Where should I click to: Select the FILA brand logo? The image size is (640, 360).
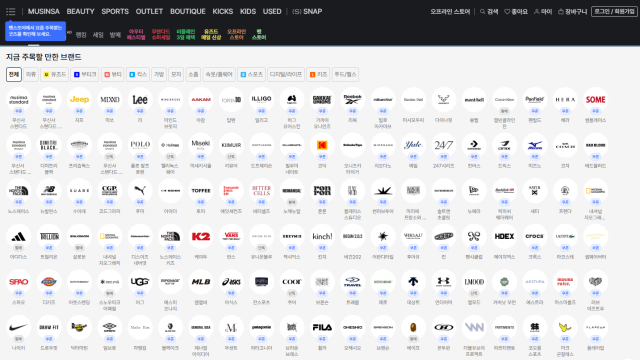point(322,327)
